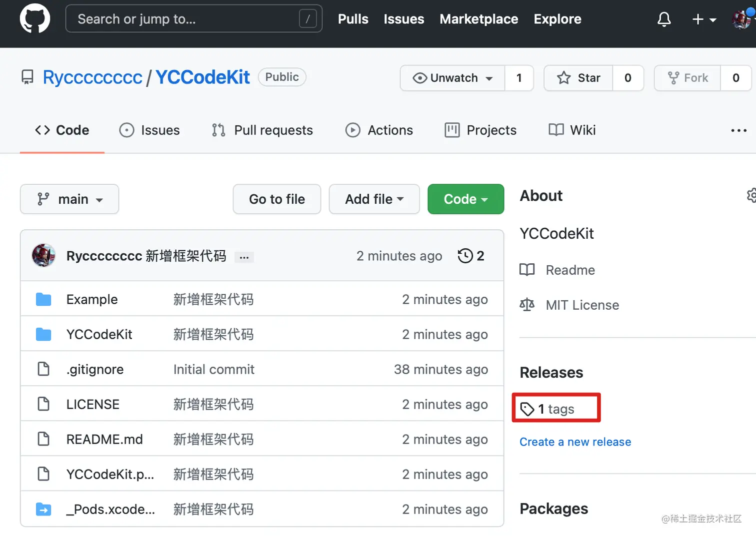Open user avatar menu in header
This screenshot has width=756, height=538.
tap(741, 19)
